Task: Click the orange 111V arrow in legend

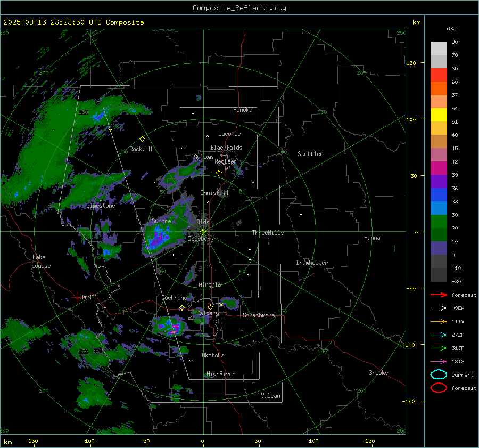Action: pyautogui.click(x=439, y=321)
